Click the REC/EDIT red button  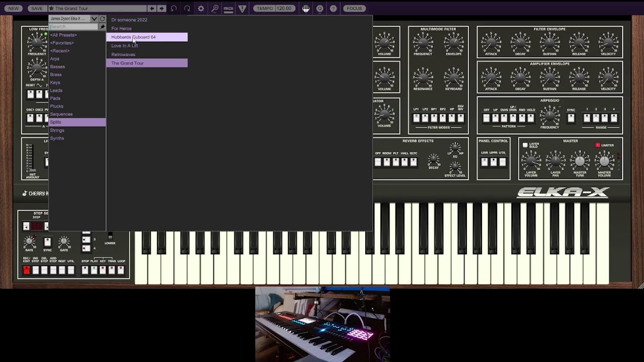click(27, 270)
